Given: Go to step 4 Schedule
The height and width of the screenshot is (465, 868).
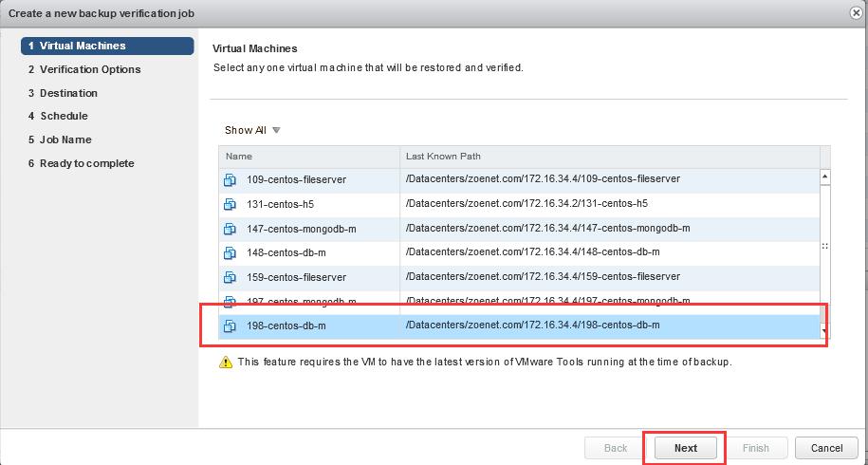Looking at the screenshot, I should 58,116.
